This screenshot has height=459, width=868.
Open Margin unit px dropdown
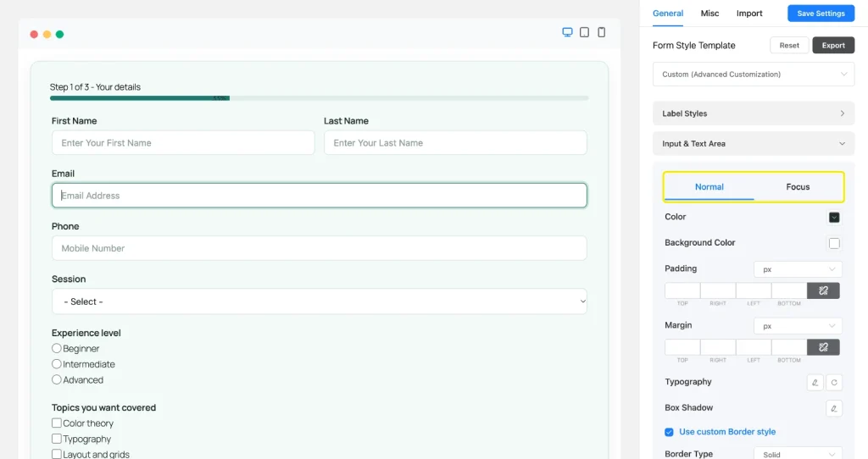click(798, 326)
